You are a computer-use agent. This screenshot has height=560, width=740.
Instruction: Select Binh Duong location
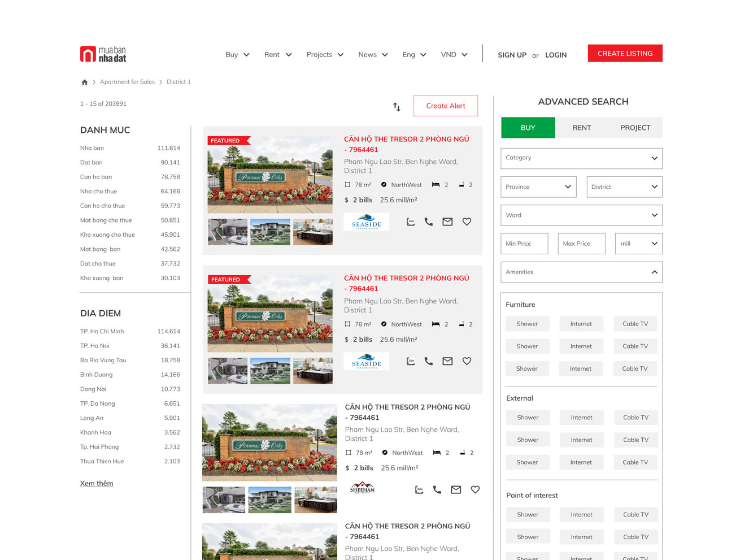tap(130, 375)
